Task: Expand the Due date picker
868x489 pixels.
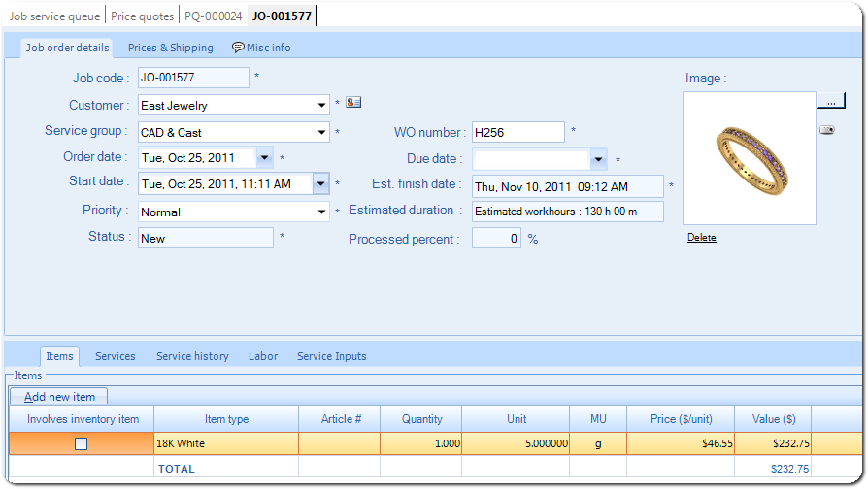Action: click(599, 159)
